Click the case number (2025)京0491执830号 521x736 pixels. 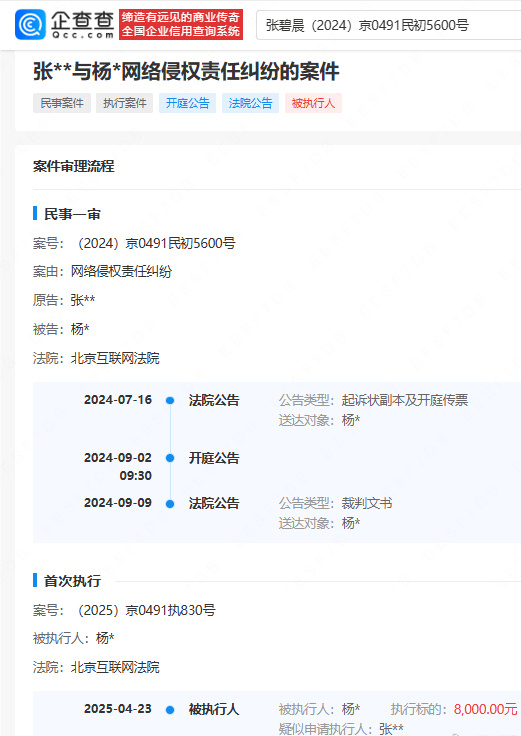(x=146, y=610)
